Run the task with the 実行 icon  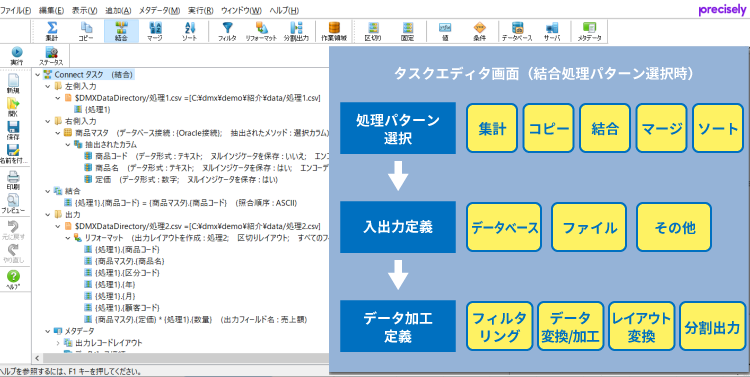(17, 56)
